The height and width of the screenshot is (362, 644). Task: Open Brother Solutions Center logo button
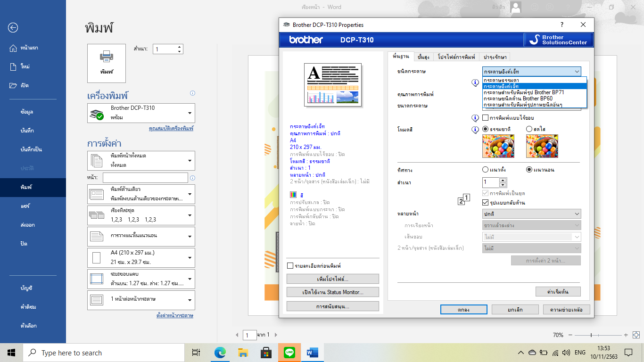tap(559, 40)
